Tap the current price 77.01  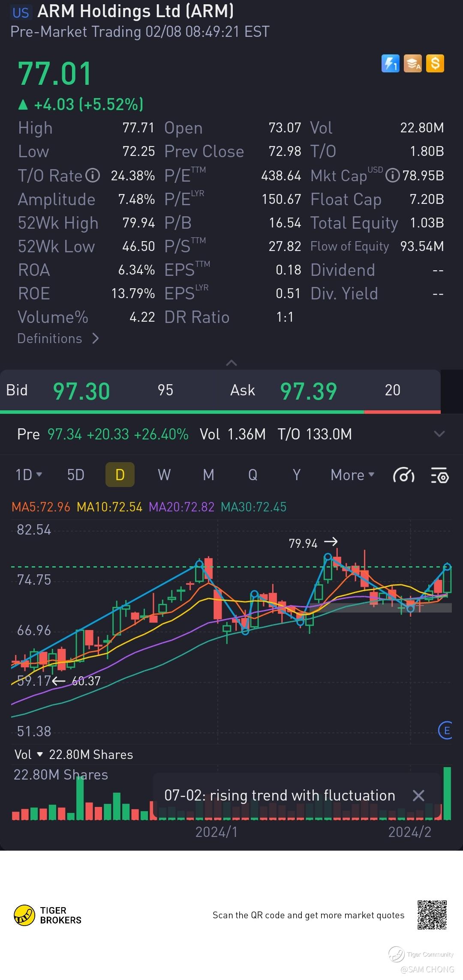[55, 74]
